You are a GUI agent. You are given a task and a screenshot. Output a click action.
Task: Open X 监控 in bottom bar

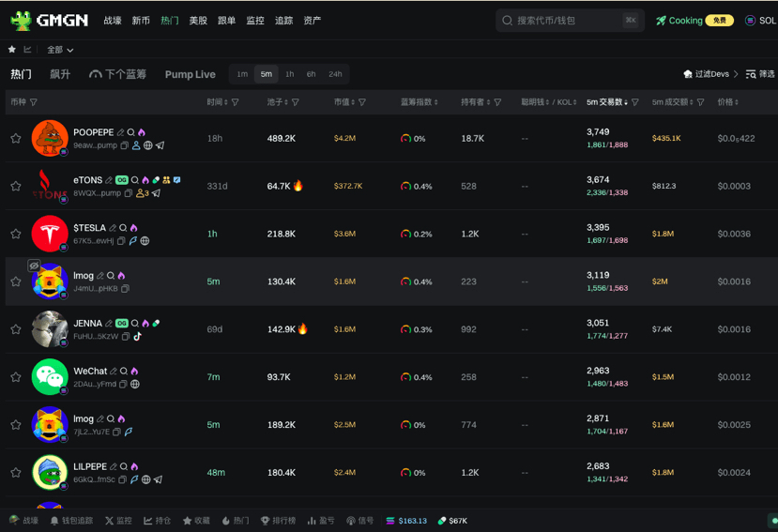(118, 521)
